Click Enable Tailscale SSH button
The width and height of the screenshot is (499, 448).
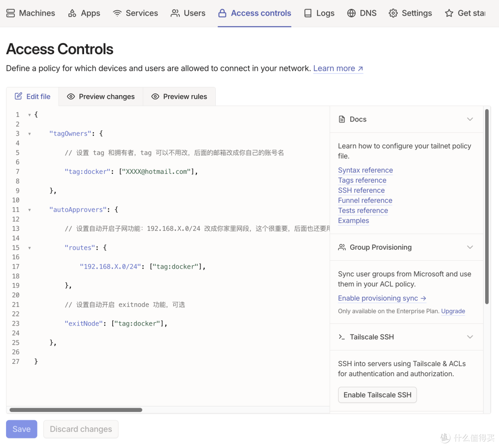point(377,395)
